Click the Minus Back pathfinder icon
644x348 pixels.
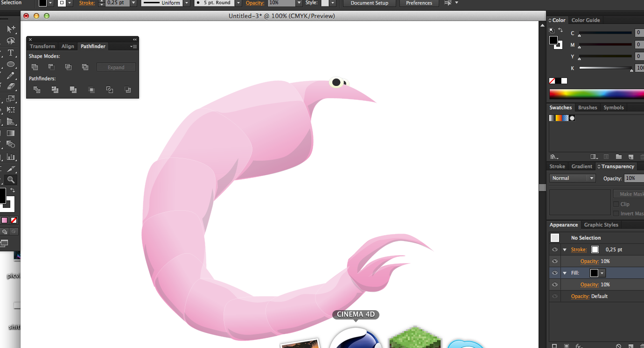pos(128,90)
